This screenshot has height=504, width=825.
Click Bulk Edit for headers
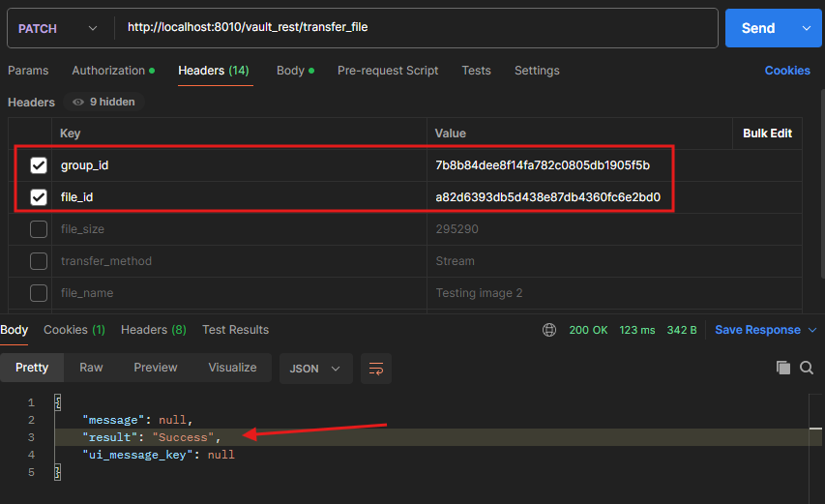(767, 133)
